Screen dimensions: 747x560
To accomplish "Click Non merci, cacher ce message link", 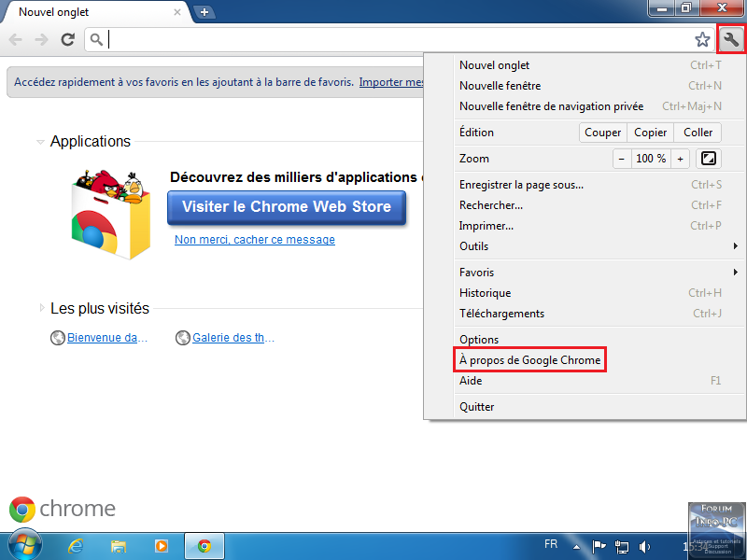I will tap(255, 240).
